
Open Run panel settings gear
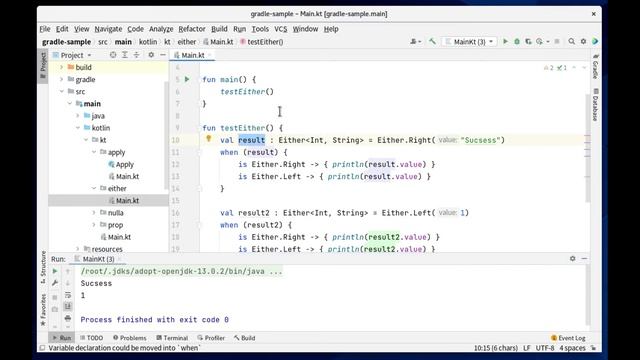click(573, 259)
